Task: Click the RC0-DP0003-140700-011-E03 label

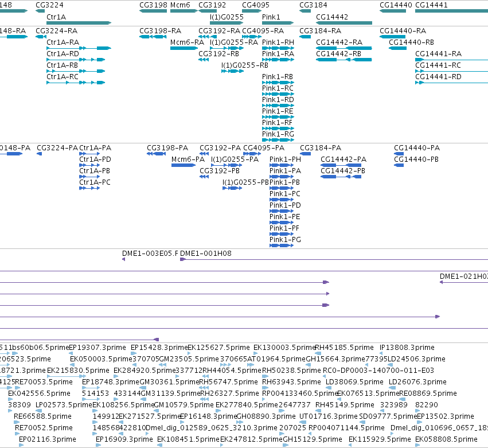Action: [x=378, y=371]
